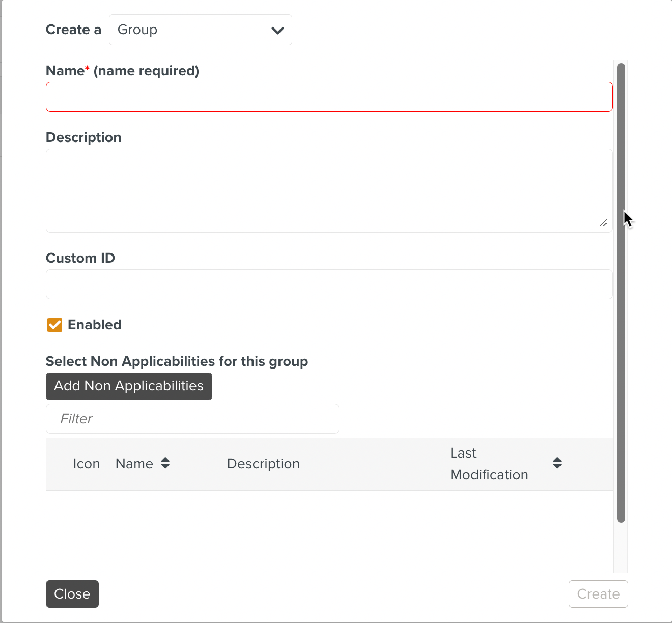Click the 'Enabled' label text
672x623 pixels.
[94, 325]
